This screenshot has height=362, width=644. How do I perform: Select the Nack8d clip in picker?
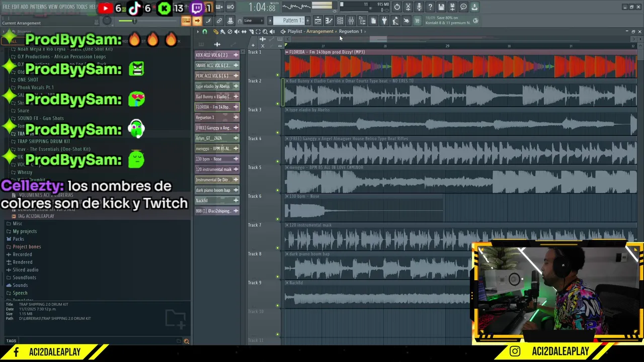pyautogui.click(x=217, y=201)
